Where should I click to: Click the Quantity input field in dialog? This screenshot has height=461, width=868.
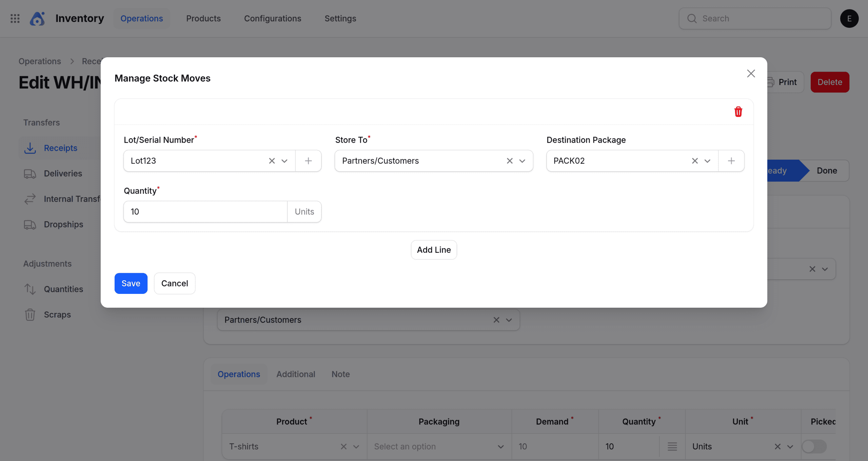point(205,212)
